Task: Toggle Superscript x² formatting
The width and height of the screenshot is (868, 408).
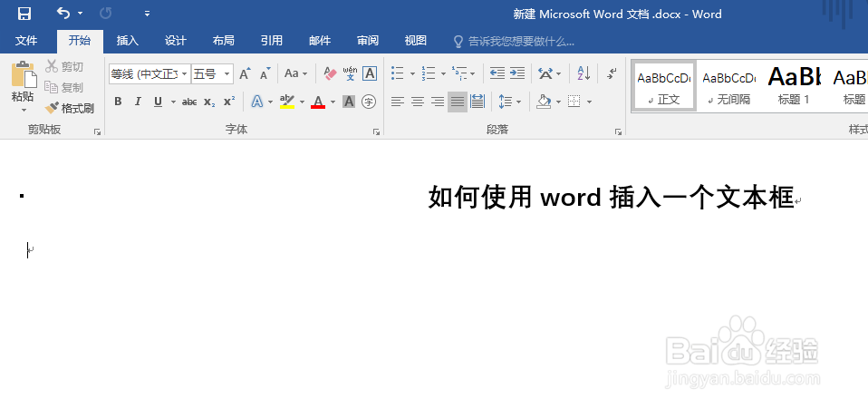Action: tap(229, 102)
